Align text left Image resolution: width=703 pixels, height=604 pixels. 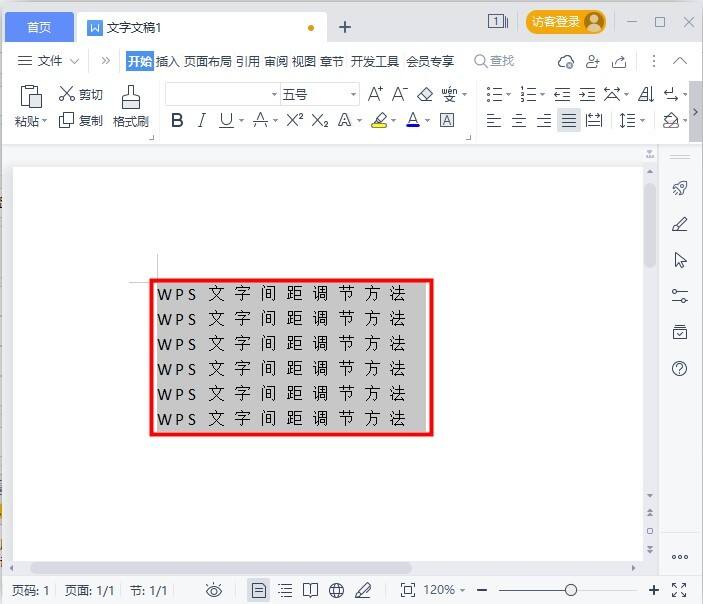(494, 120)
